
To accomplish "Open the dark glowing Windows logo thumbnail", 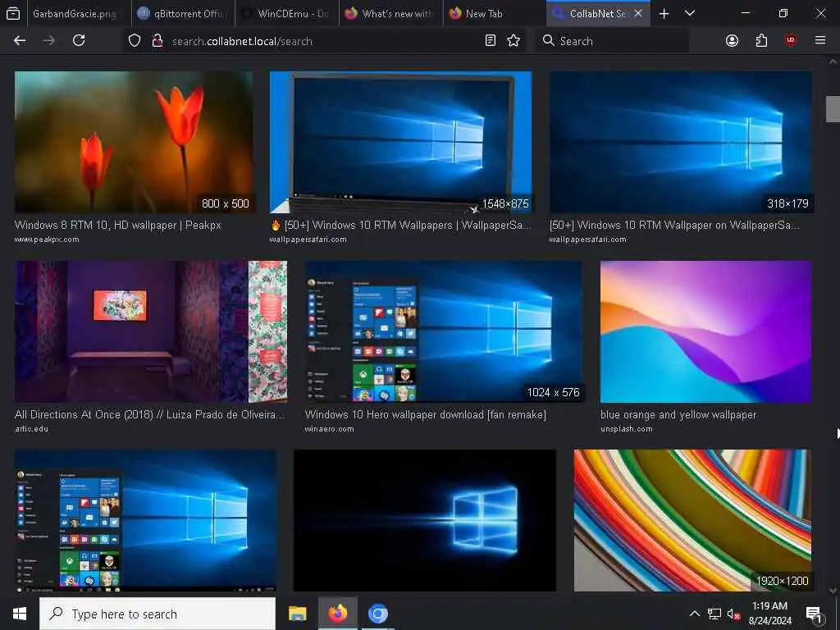I will coord(425,520).
